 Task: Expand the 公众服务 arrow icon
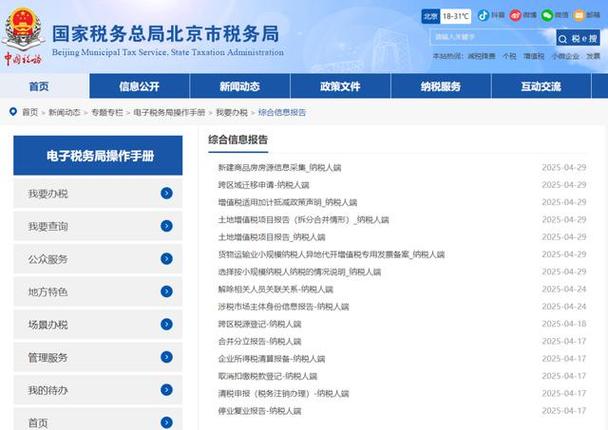pos(167,259)
